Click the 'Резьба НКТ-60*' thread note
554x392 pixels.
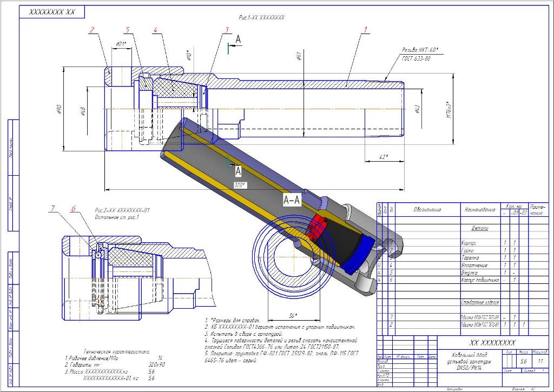pos(420,50)
